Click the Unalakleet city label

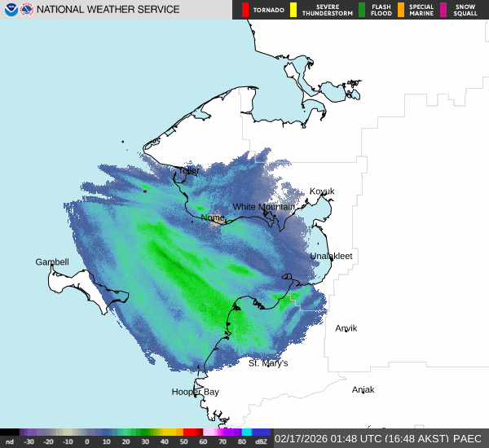332,256
